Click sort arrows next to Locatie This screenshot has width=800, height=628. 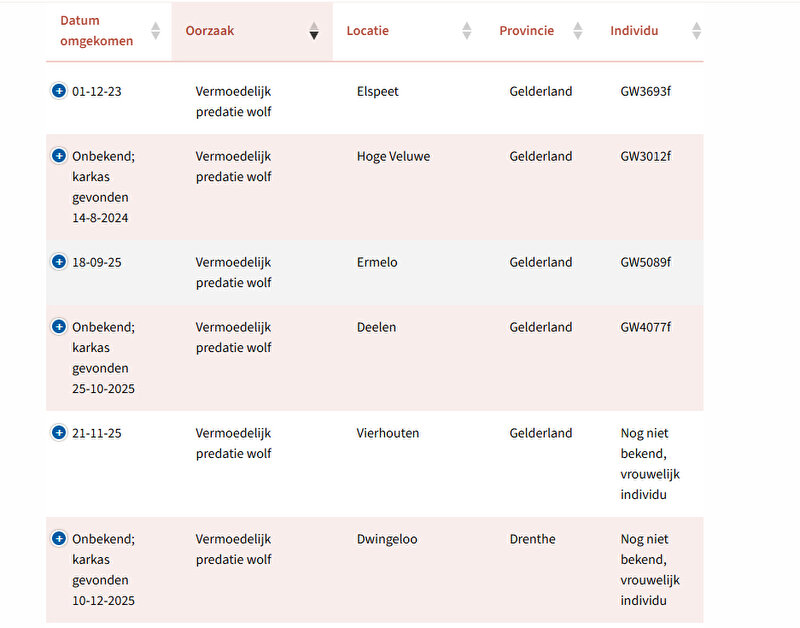(x=466, y=31)
